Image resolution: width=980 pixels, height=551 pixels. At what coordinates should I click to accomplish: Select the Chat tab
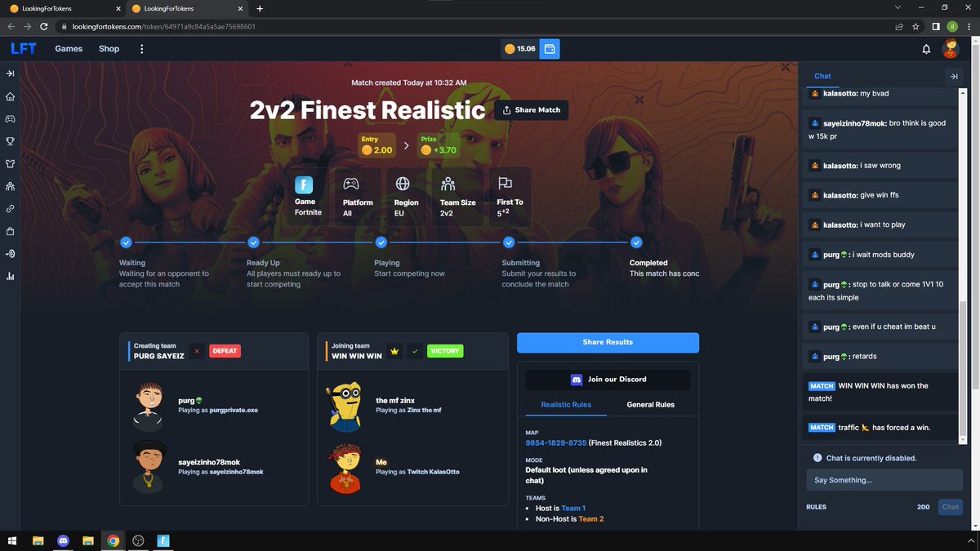[822, 76]
